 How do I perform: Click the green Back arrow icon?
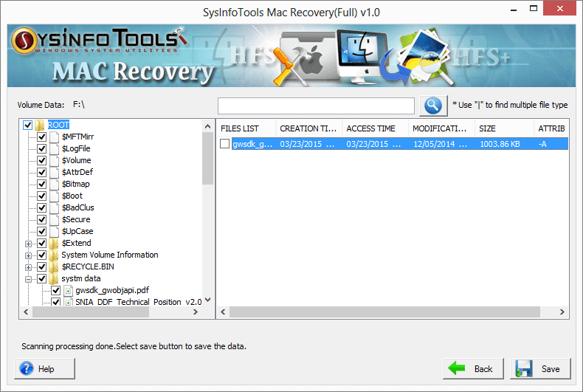coord(457,368)
